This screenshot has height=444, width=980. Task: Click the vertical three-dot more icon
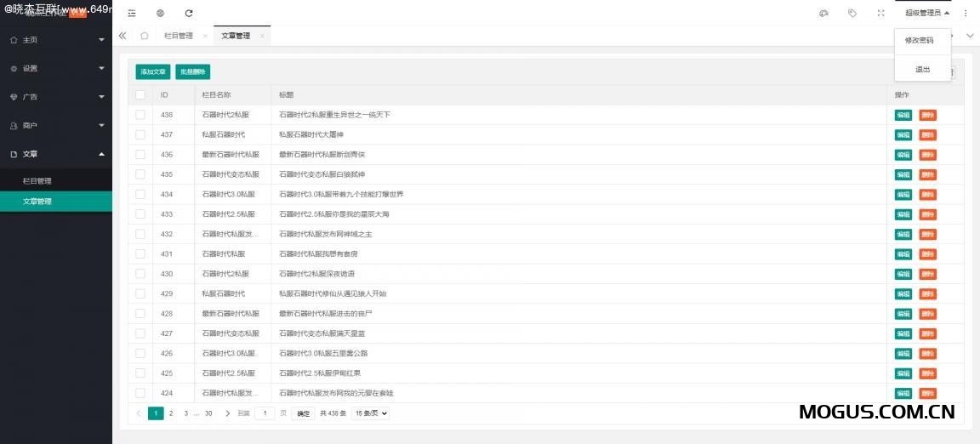click(966, 13)
